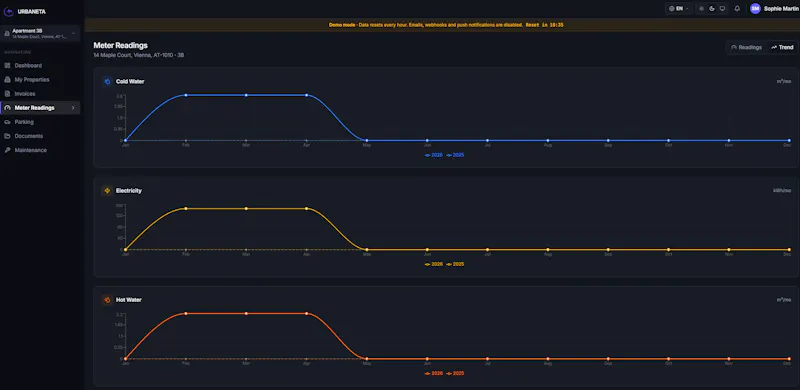Click the Urbaneta logo icon

pos(8,11)
